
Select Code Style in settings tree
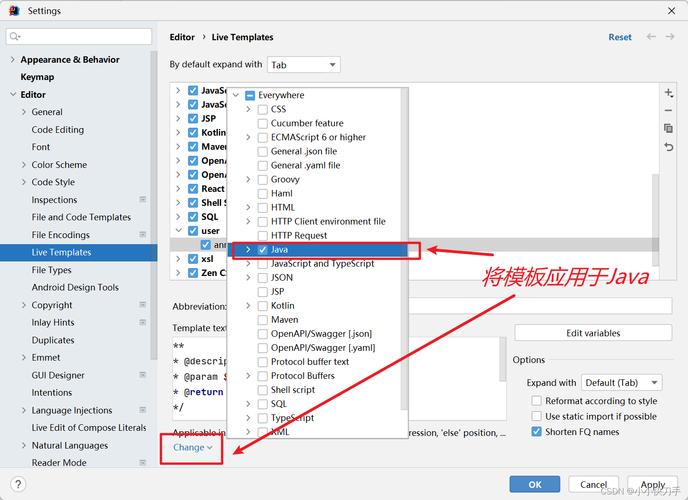(53, 182)
